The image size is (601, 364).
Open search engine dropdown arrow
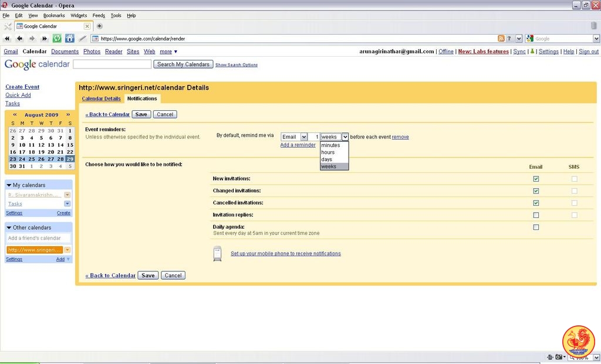[x=596, y=38]
